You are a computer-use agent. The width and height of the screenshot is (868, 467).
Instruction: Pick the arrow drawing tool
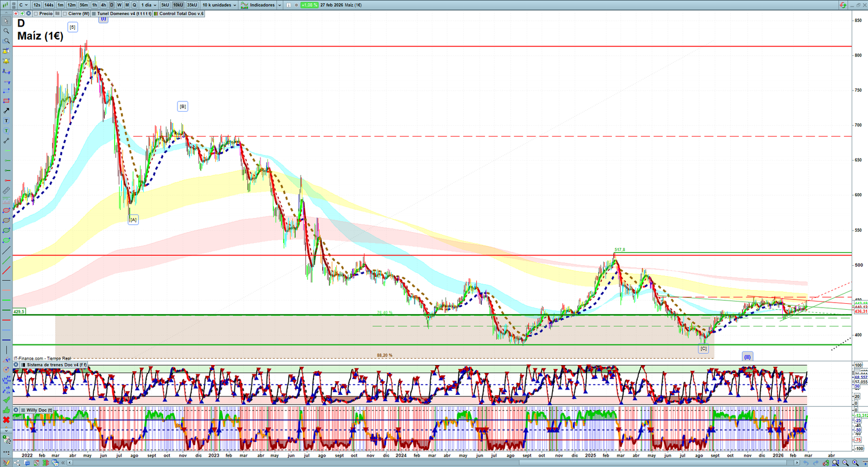pos(7,111)
